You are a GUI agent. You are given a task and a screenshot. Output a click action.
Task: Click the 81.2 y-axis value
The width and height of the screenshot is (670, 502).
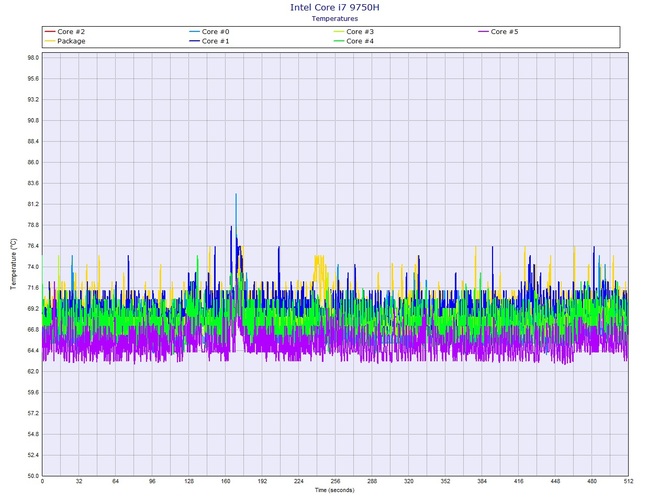click(x=33, y=204)
